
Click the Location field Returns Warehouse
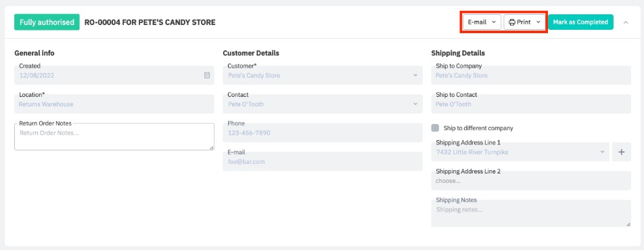[x=114, y=104]
